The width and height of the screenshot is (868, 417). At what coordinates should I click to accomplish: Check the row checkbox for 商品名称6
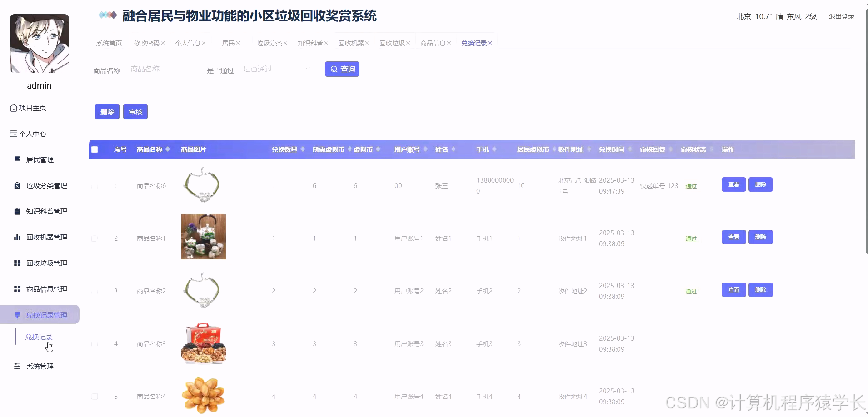pos(95,185)
